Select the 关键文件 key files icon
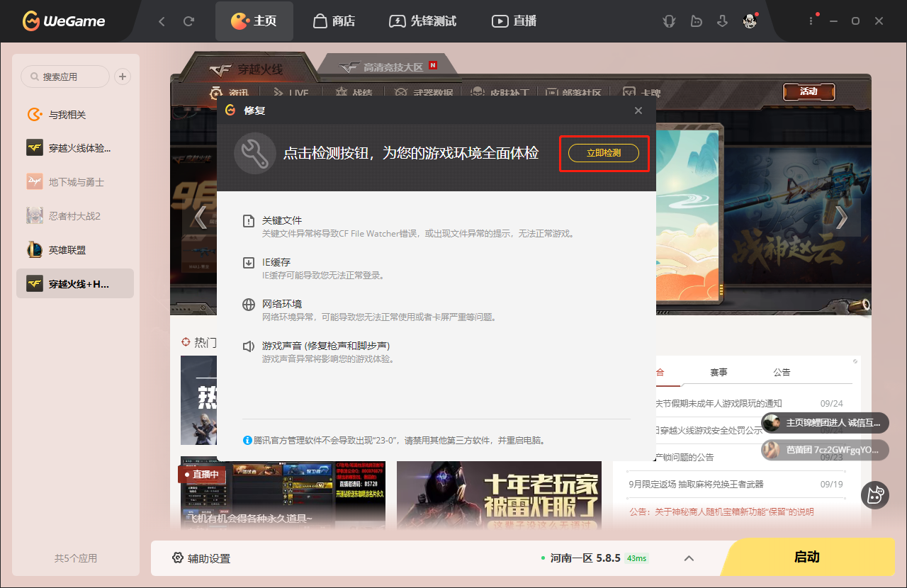 click(x=249, y=221)
